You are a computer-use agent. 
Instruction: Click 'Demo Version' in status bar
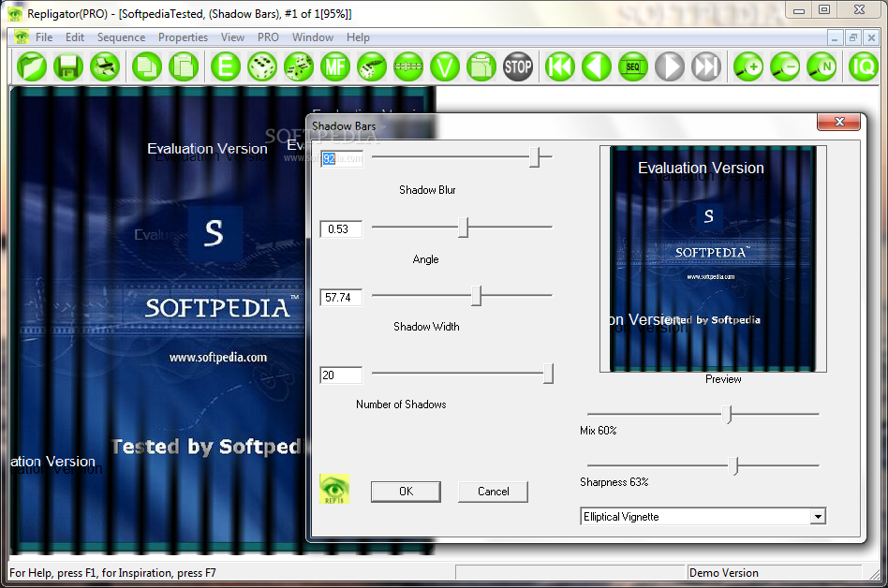click(x=724, y=573)
